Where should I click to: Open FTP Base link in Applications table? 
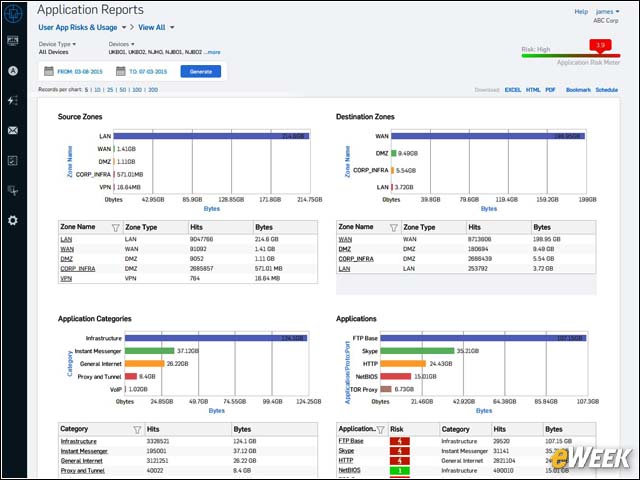click(x=351, y=441)
